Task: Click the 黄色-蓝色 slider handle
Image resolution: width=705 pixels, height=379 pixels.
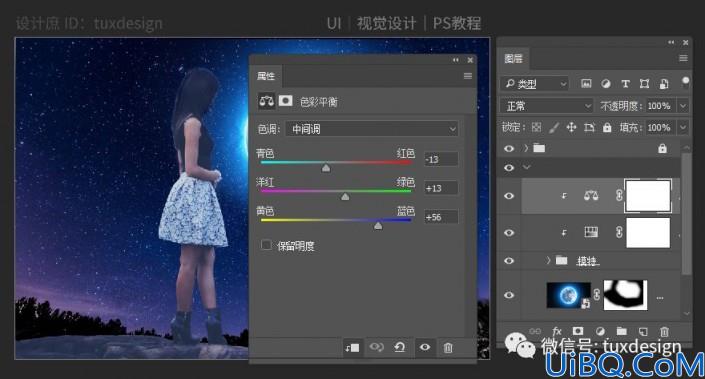Action: point(378,225)
